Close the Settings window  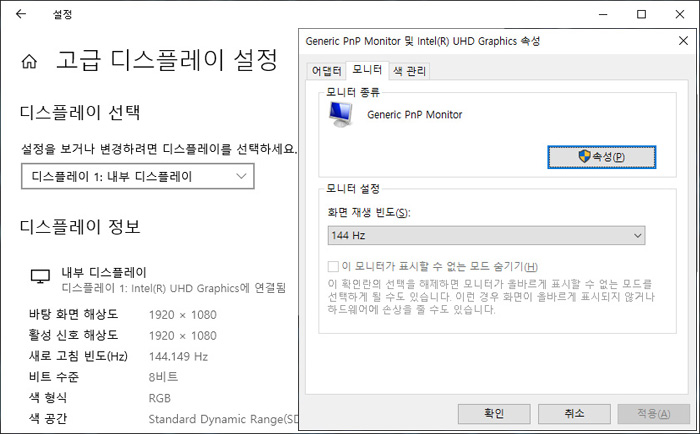678,14
